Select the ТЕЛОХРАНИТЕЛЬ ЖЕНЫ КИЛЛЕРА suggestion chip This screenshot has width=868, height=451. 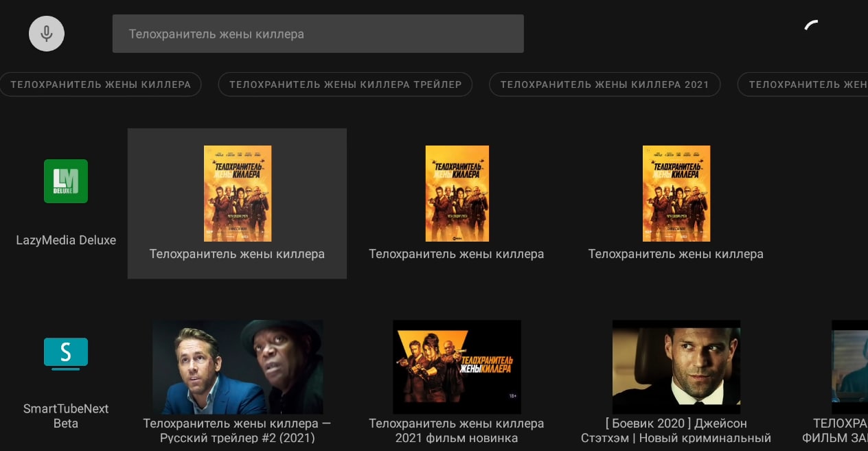(x=100, y=84)
